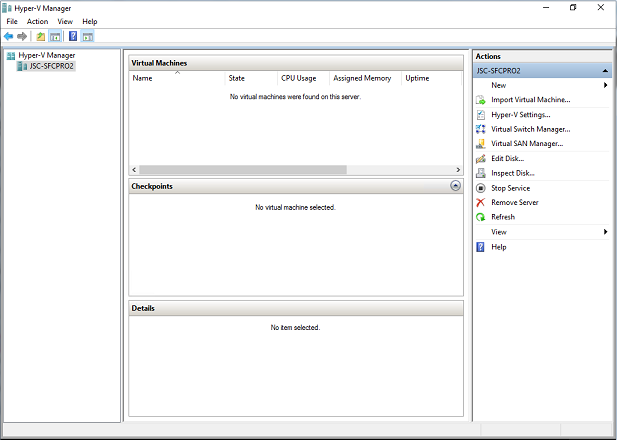This screenshot has height=440, width=617.
Task: Click 'No virtual machines were found on this server.' text
Action: point(295,97)
